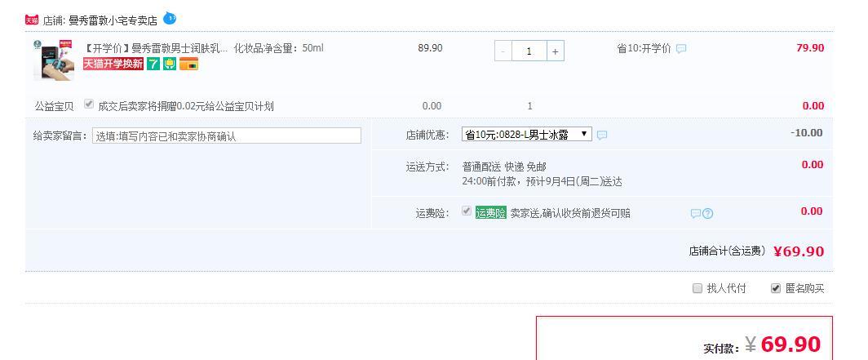Open the product thumbnail image
868x360 pixels.
[x=54, y=60]
